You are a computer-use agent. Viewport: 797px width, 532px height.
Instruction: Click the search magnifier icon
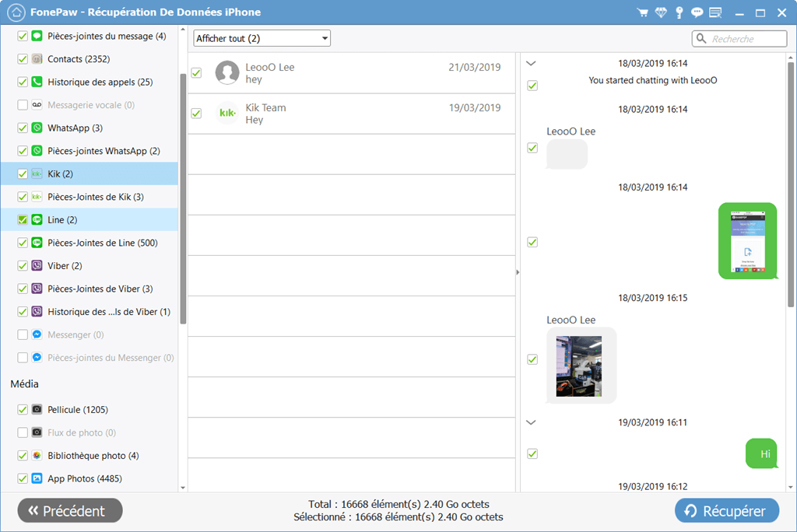click(701, 39)
